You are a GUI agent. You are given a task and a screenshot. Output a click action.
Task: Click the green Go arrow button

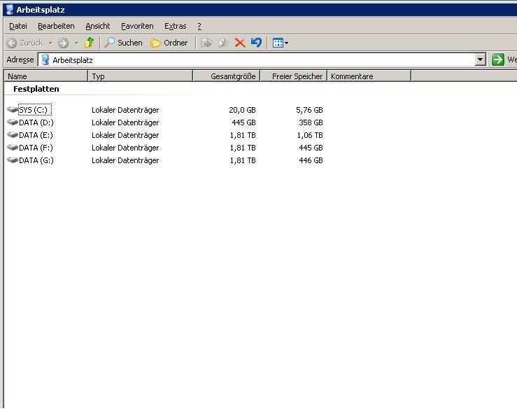[498, 59]
